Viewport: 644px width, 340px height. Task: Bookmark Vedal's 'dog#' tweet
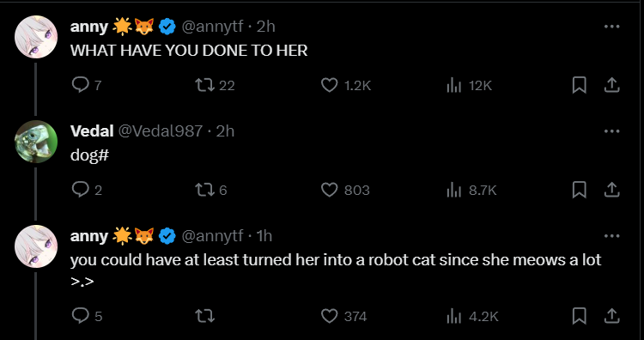579,190
